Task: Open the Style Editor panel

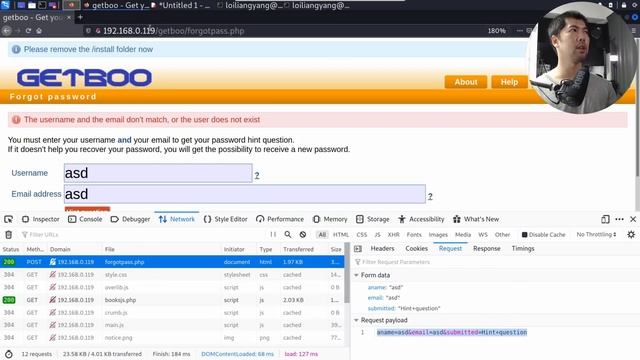Action: click(x=226, y=219)
